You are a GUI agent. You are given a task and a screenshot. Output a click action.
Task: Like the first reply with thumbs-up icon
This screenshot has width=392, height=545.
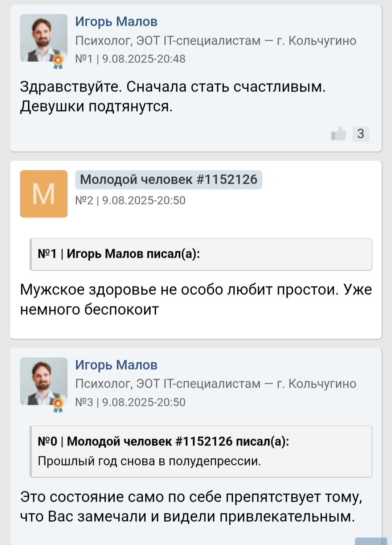[339, 134]
